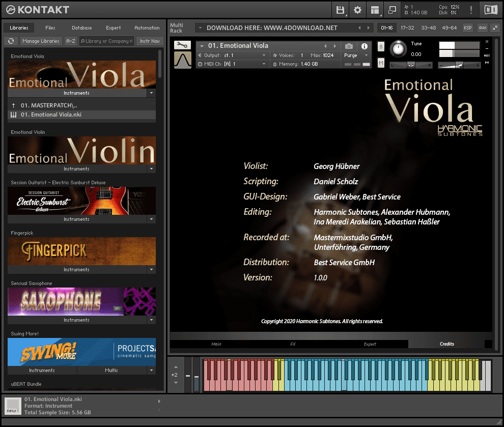Open Emotional Violin Instruments button
Image resolution: width=504 pixels, height=427 pixels.
pos(77,169)
